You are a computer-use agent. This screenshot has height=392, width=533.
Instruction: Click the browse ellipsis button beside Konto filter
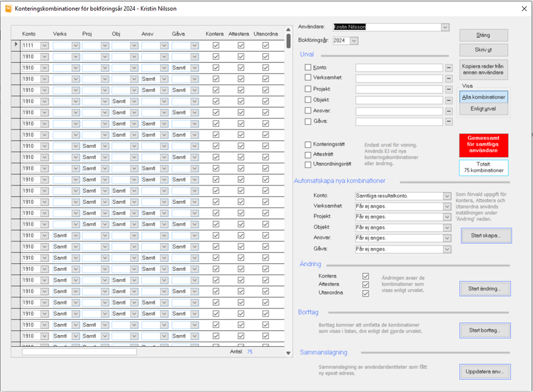pyautogui.click(x=449, y=68)
